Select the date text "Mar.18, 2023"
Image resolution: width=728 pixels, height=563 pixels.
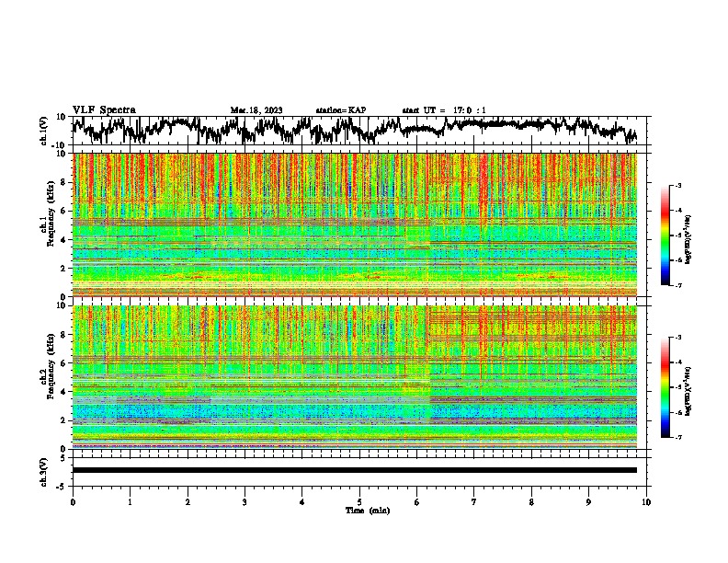coord(256,110)
